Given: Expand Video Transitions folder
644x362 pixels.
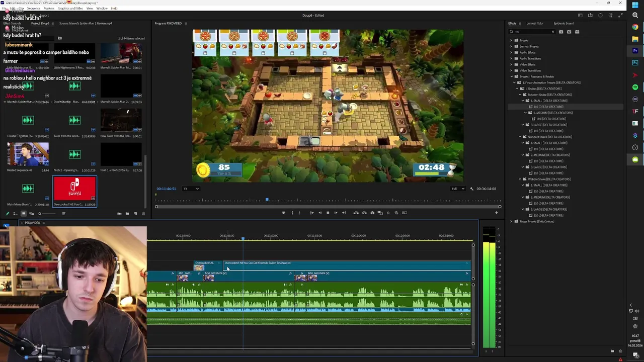Looking at the screenshot, I should point(511,70).
